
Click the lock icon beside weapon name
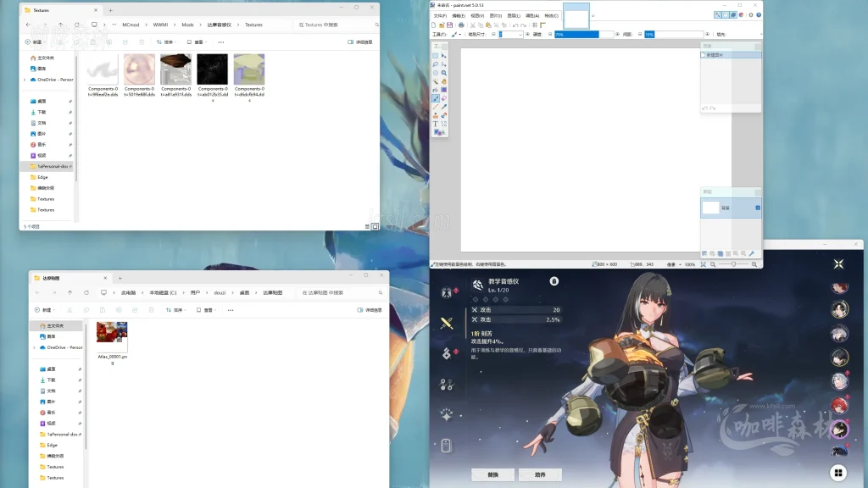point(554,281)
